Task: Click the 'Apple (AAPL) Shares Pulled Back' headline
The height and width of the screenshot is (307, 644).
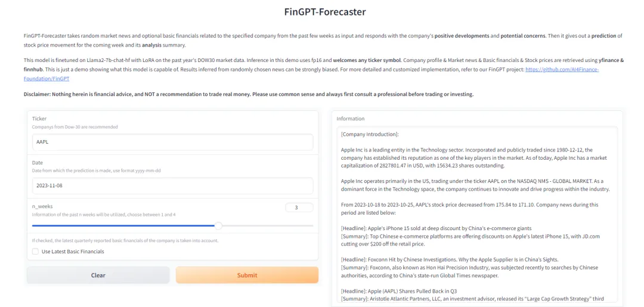Action: click(x=399, y=291)
